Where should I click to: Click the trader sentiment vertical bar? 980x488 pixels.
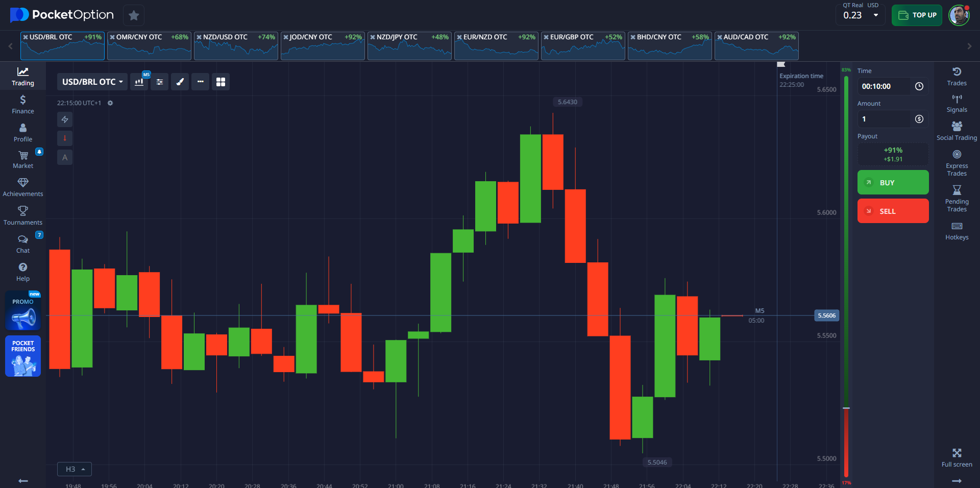pos(846,276)
